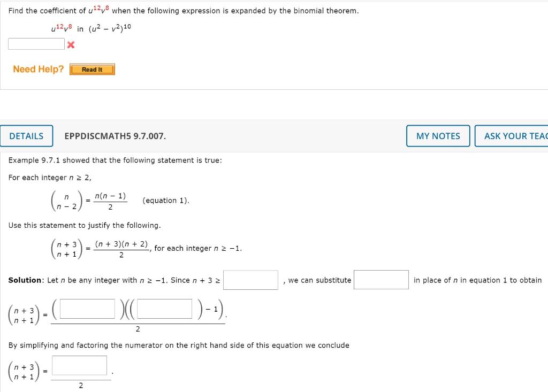
Task: Click the blank after n + 3 ≥
Action: pyautogui.click(x=250, y=279)
